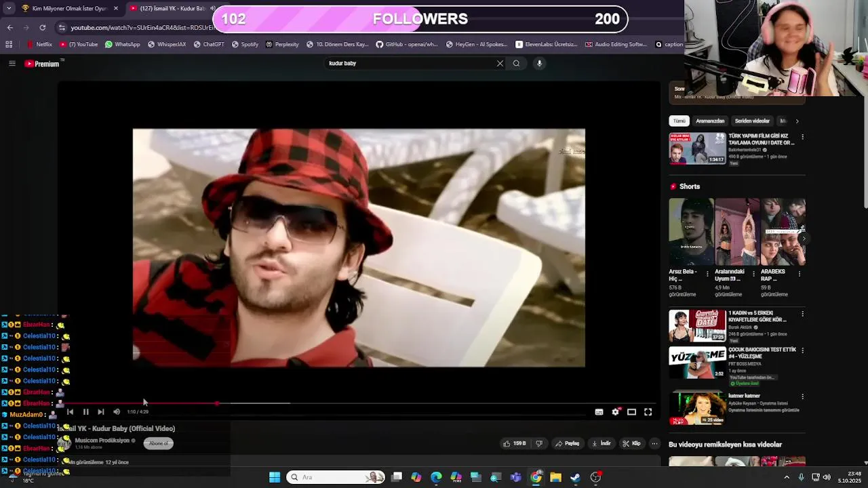Open more actions menu below video
This screenshot has height=488, width=868.
[x=654, y=443]
